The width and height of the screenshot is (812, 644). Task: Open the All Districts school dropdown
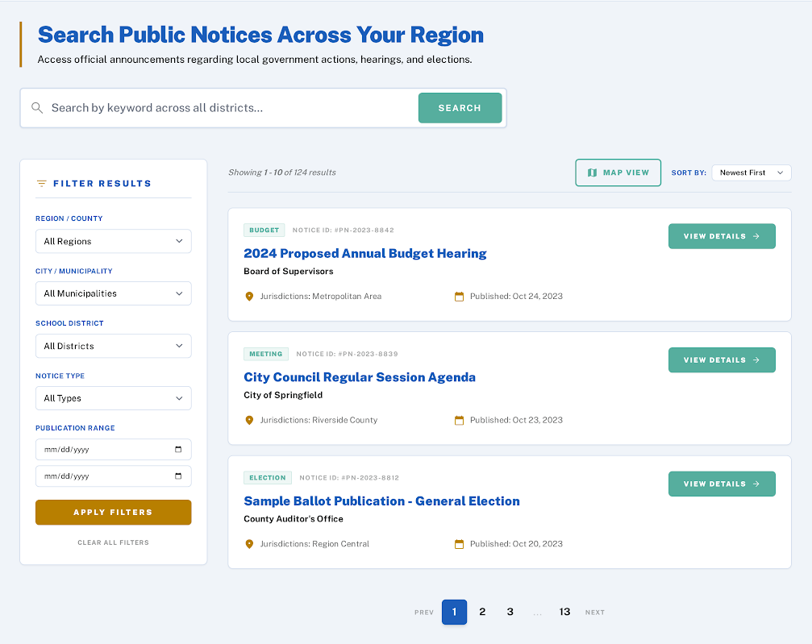pos(113,346)
